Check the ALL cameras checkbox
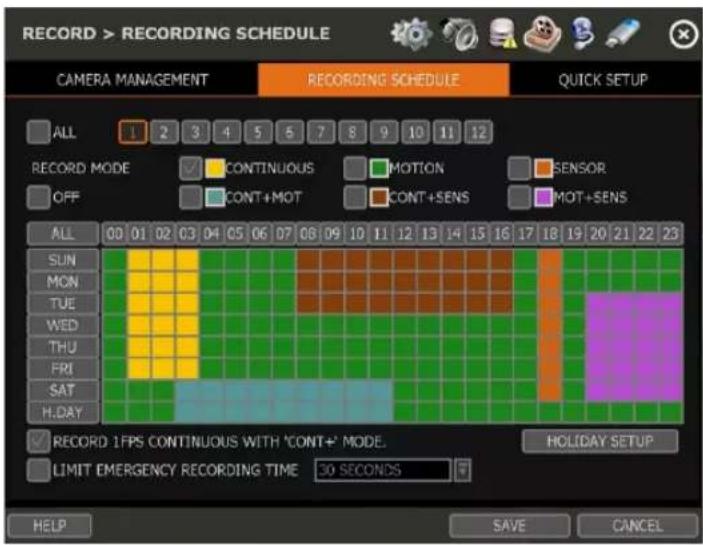This screenshot has height=545, width=703. (x=38, y=132)
